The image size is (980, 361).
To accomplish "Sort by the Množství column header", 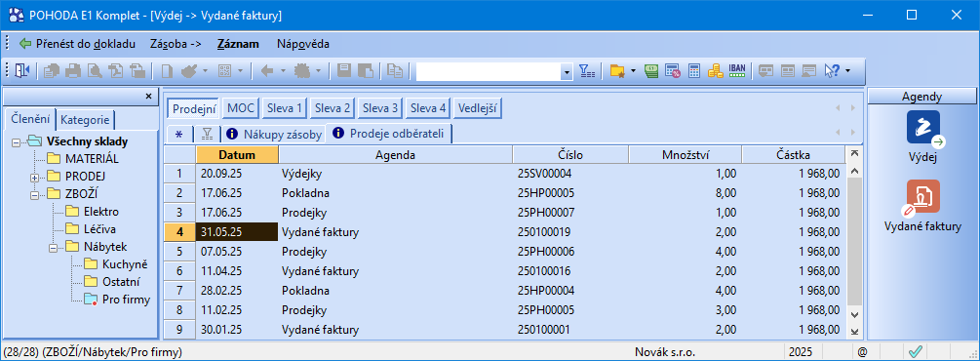I will (x=685, y=154).
